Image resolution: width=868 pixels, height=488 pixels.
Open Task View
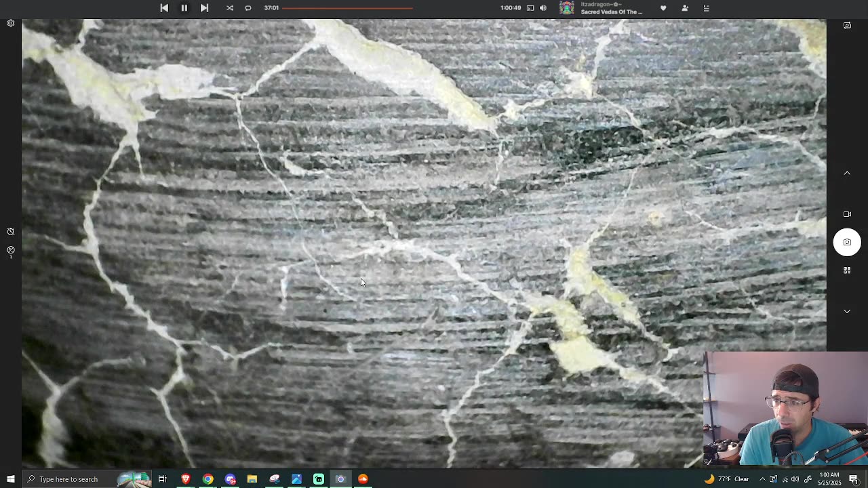163,479
